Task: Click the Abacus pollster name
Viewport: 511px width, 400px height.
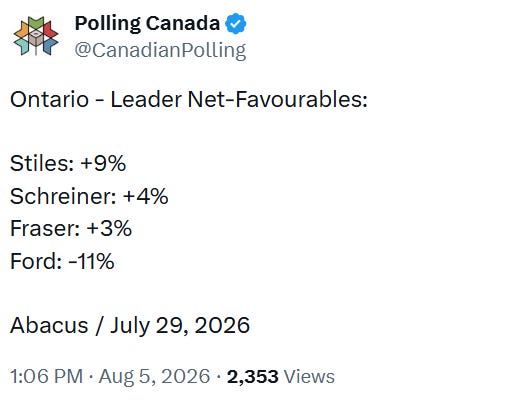Action: click(49, 325)
